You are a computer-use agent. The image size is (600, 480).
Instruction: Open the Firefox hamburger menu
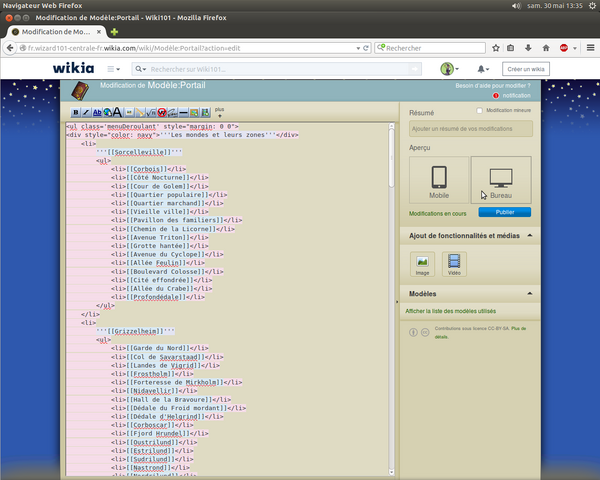[590, 48]
